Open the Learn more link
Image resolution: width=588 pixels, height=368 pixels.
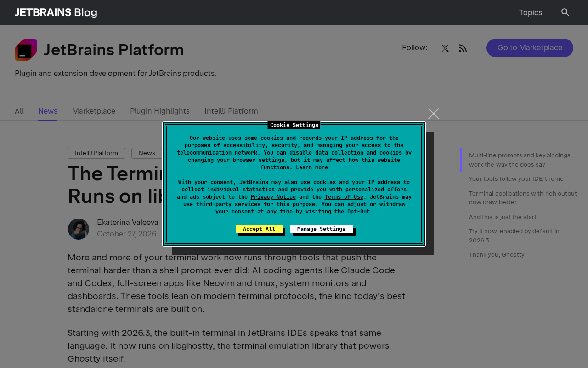[312, 167]
